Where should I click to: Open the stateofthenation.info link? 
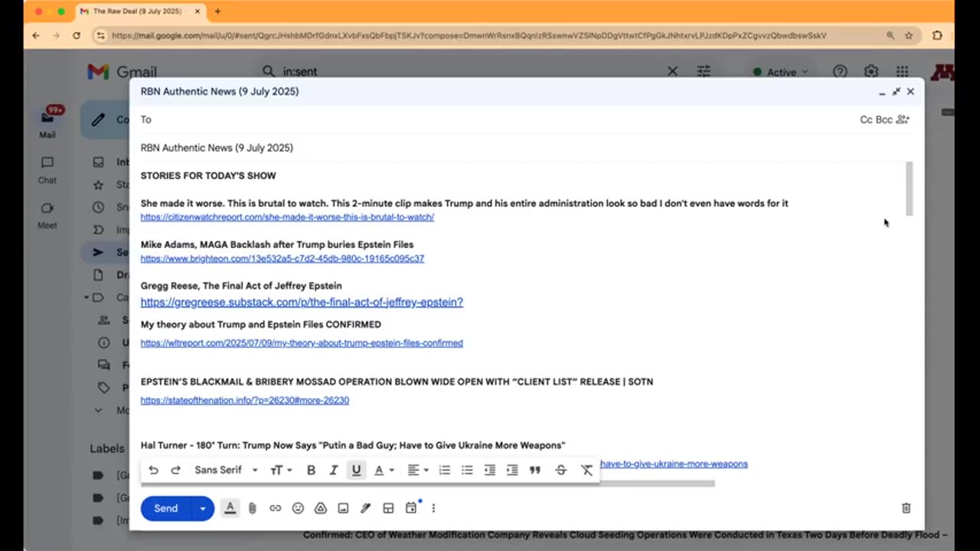tap(245, 400)
